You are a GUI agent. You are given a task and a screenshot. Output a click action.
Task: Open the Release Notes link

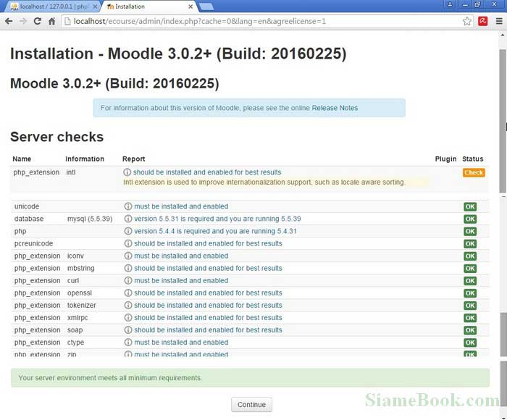335,108
